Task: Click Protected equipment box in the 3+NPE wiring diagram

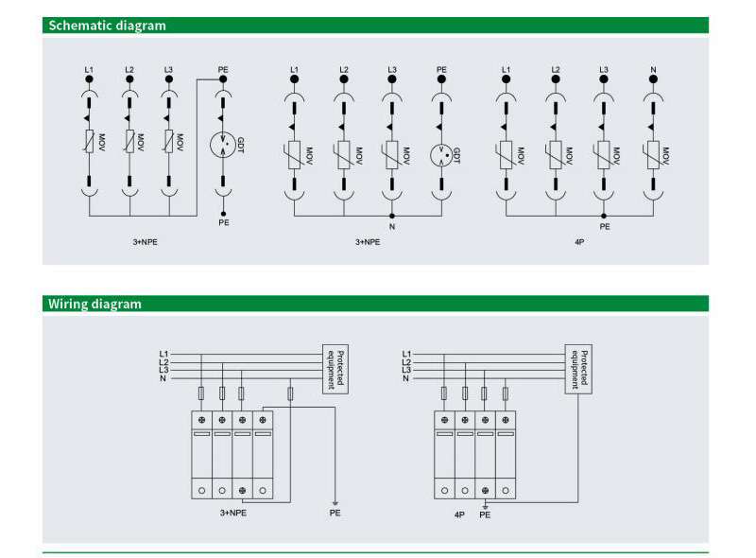Action: (333, 367)
